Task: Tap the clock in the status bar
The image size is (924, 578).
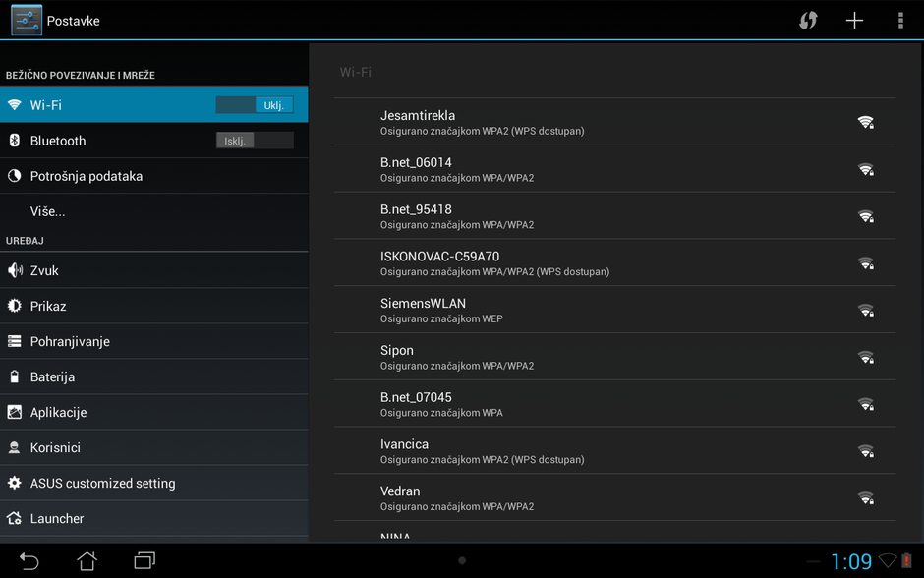Action: pyautogui.click(x=850, y=561)
